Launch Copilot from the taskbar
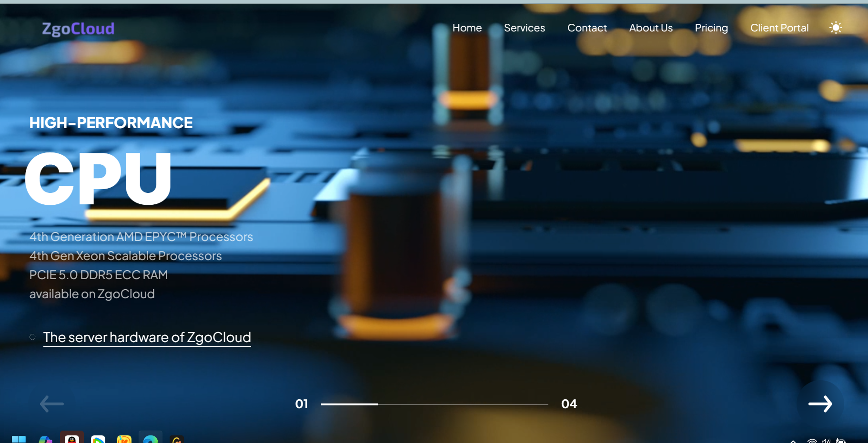 45,439
